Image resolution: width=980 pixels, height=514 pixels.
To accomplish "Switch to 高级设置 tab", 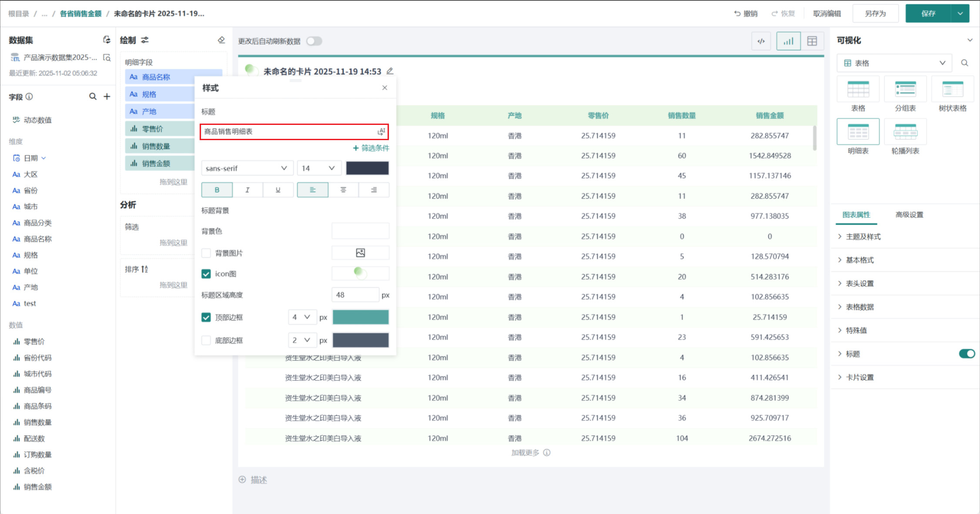I will coord(909,215).
